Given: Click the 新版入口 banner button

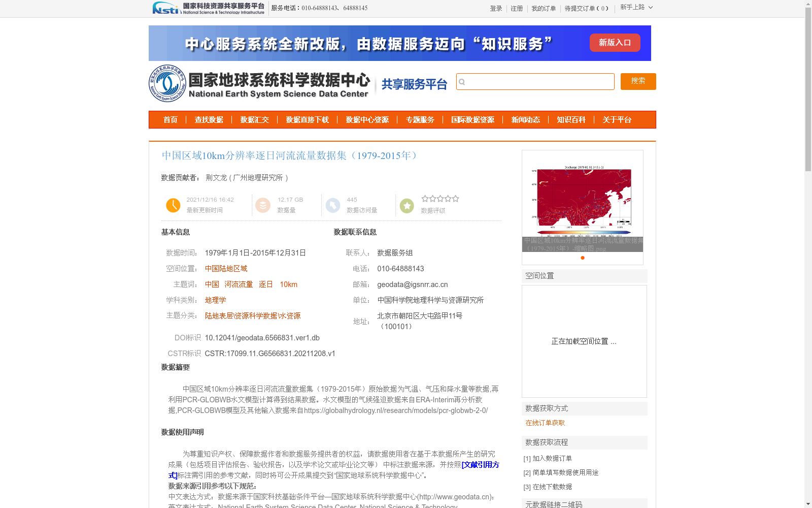Looking at the screenshot, I should 615,43.
